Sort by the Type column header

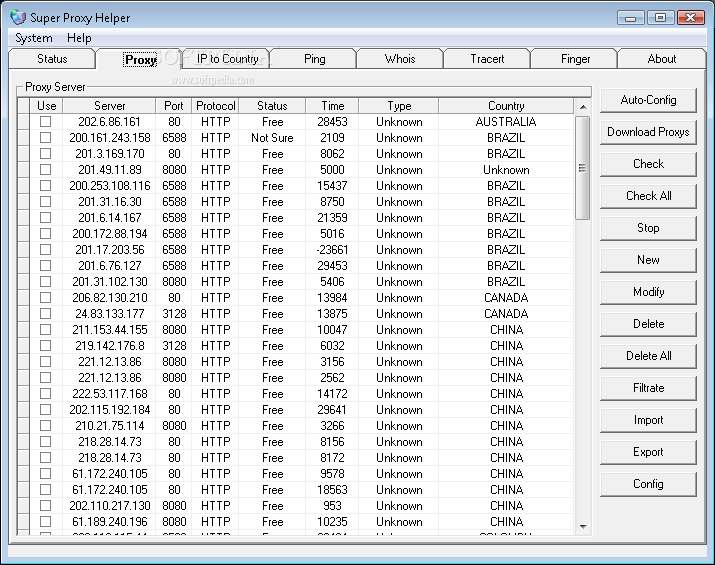pos(399,106)
